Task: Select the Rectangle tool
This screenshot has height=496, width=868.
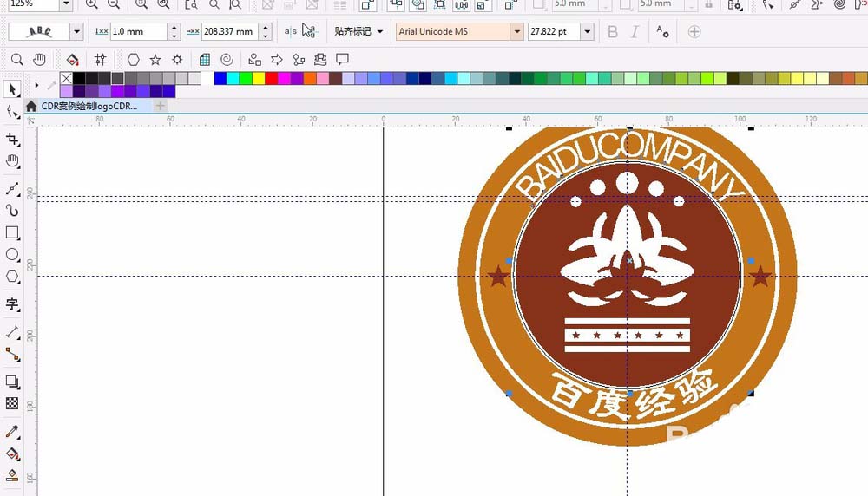Action: (x=12, y=232)
